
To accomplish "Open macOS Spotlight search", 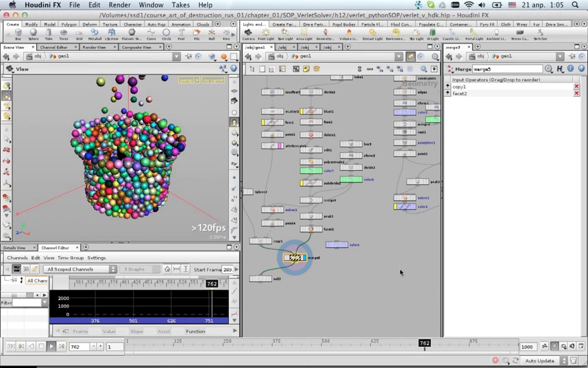I will coord(575,5).
